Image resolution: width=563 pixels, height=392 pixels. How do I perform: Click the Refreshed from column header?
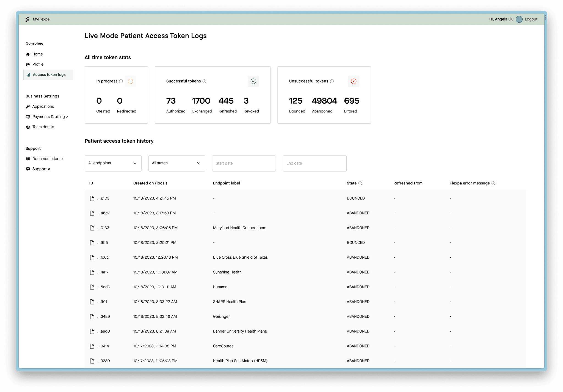click(408, 183)
